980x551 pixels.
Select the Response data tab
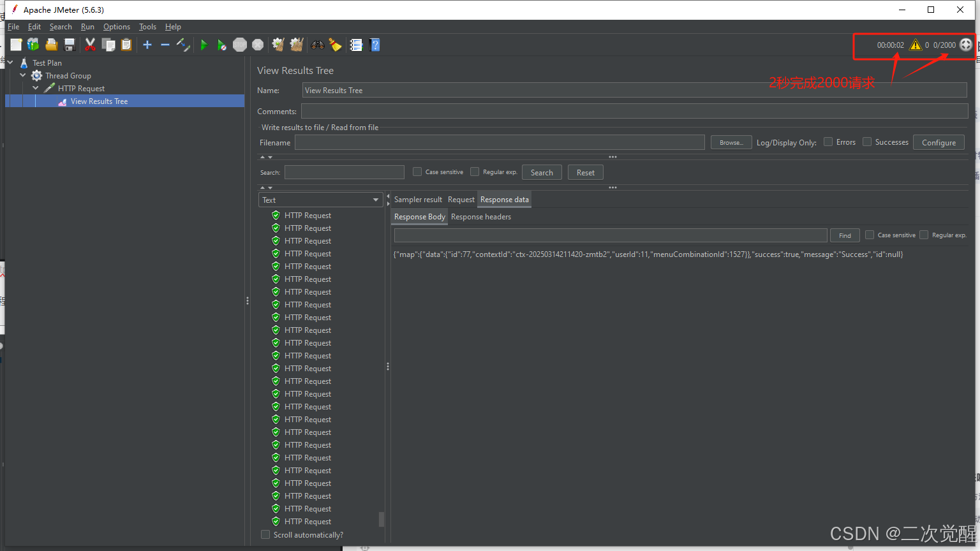click(x=504, y=200)
